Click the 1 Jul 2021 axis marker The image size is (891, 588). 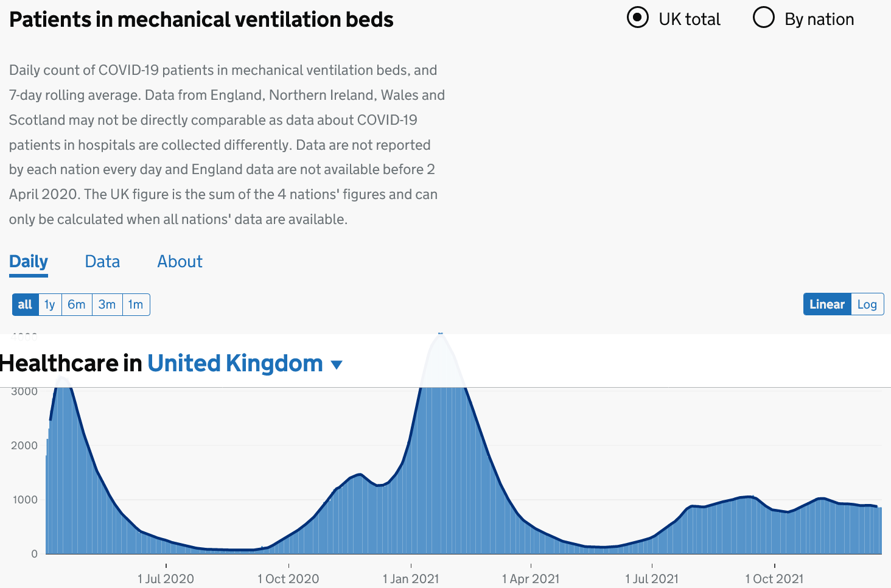[652, 578]
